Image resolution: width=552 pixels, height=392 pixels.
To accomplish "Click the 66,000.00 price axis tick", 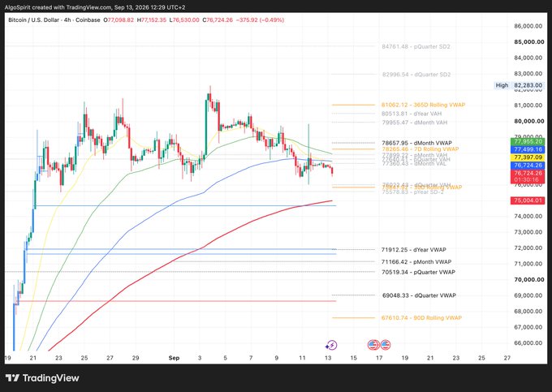I will click(528, 343).
